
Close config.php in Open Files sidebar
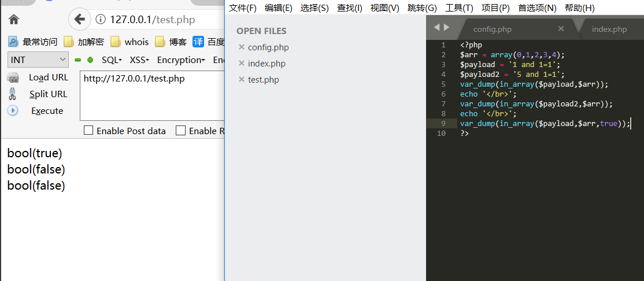click(x=242, y=47)
